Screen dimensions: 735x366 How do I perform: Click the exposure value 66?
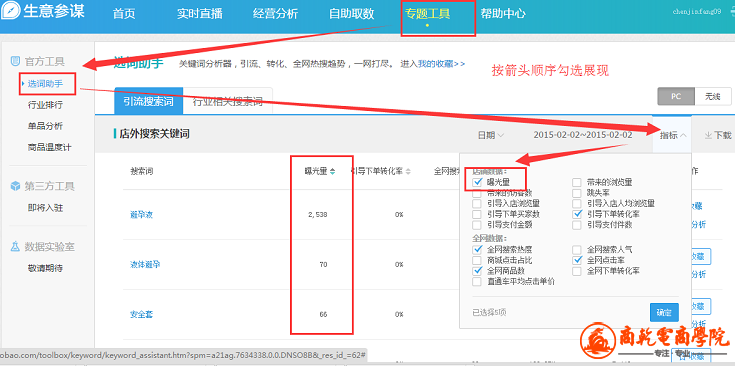tap(323, 314)
